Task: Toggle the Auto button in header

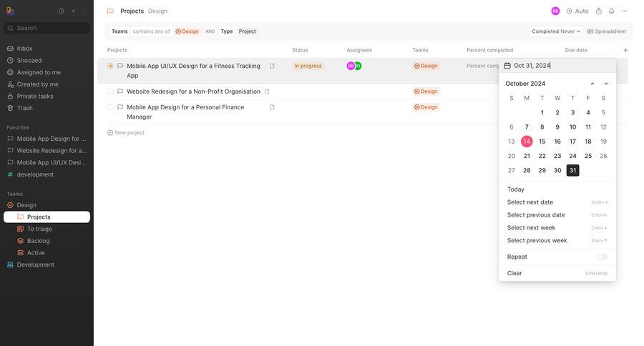Action: click(577, 11)
